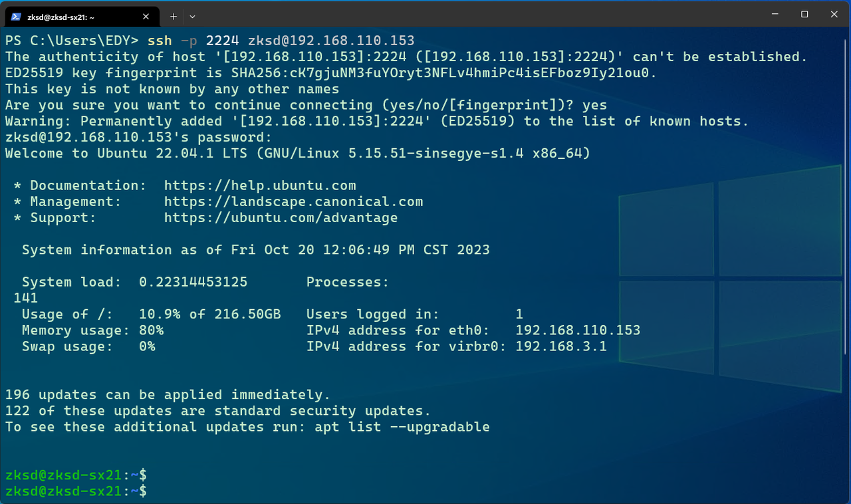Screen dimensions: 851x504
Task: Maximize the terminal window
Action: [x=804, y=15]
